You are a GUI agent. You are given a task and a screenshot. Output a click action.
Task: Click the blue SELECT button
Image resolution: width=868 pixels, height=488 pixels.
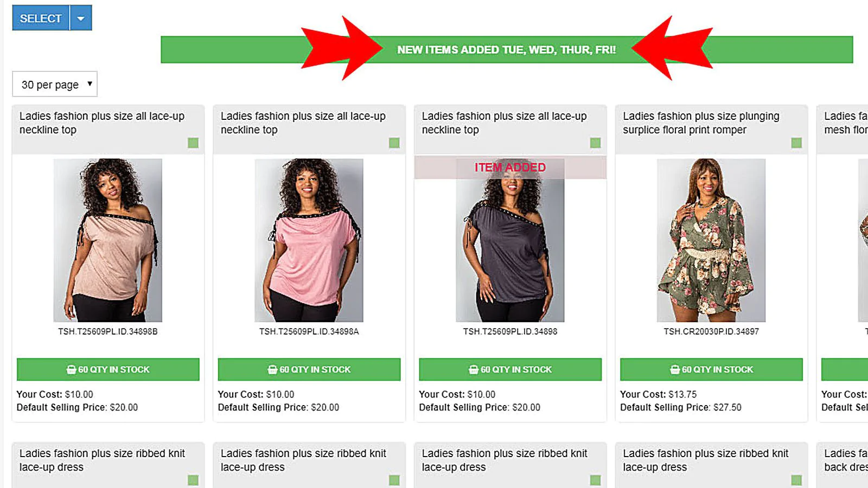pos(41,18)
